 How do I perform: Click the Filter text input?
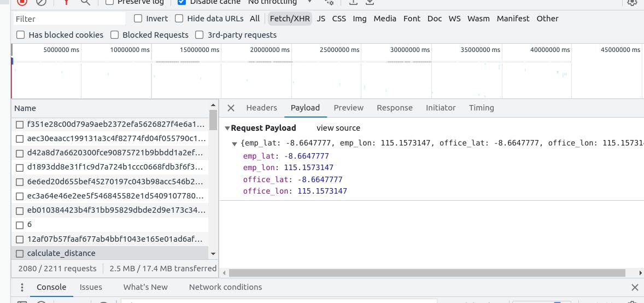pos(69,19)
